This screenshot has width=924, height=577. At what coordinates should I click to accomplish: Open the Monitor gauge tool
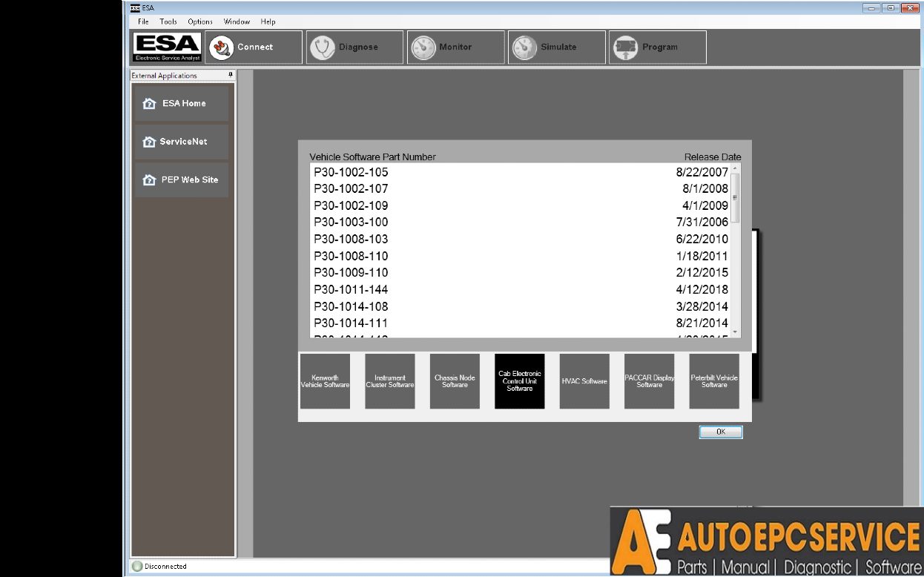(x=455, y=47)
